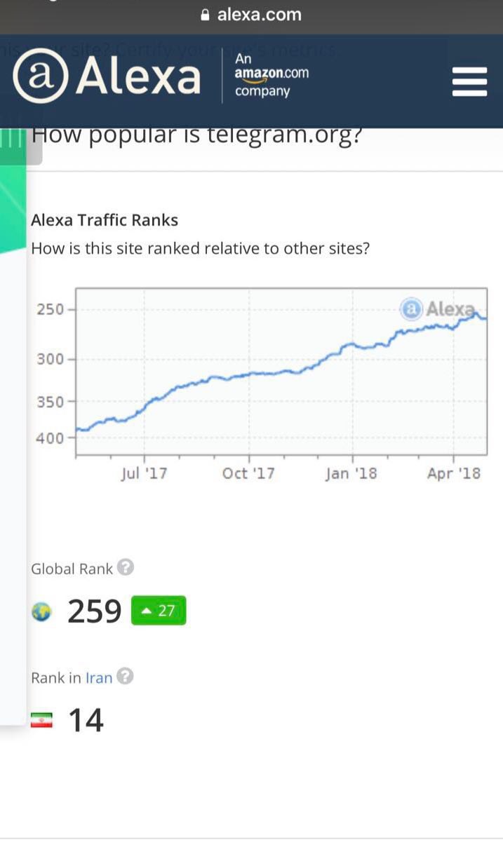Click the Iran flag icon
This screenshot has height=868, width=503.
(x=41, y=720)
